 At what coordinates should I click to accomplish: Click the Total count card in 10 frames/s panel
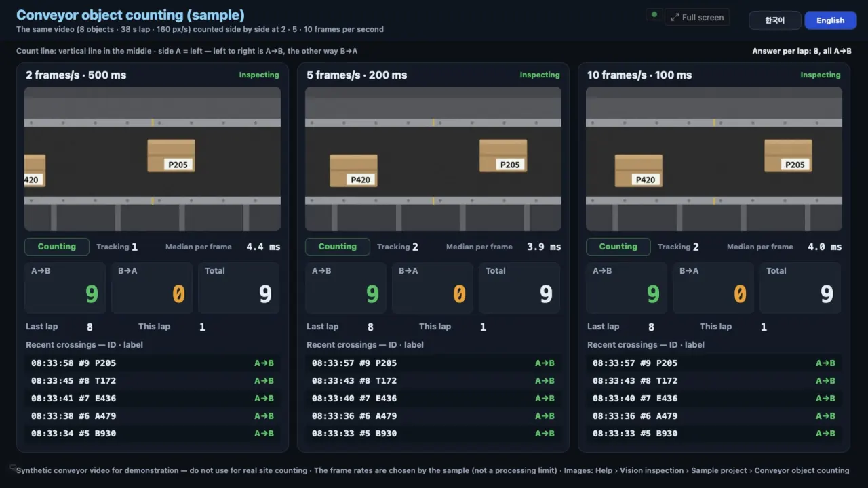click(x=800, y=288)
